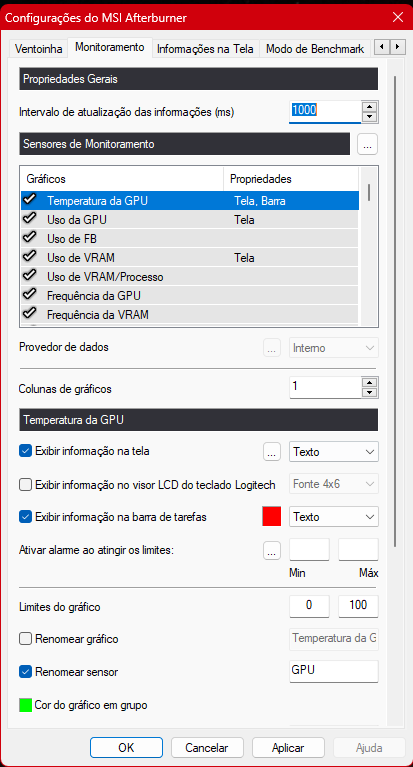
Task: Enable Logitech keyboard LCD display checkbox
Action: [25, 485]
